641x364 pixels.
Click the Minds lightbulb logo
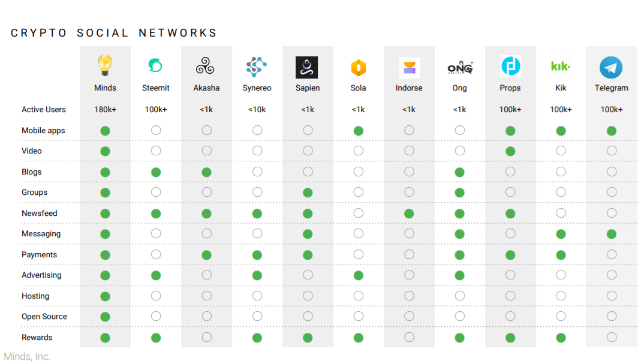(x=105, y=65)
